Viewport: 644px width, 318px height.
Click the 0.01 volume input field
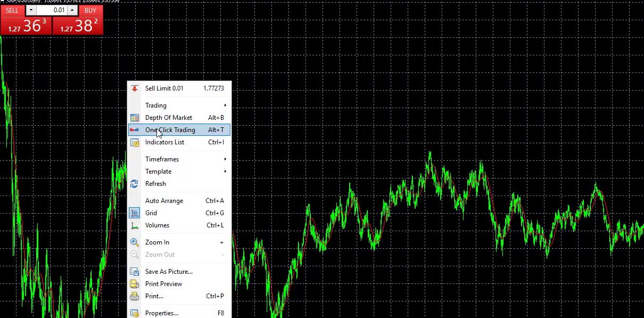tap(52, 10)
